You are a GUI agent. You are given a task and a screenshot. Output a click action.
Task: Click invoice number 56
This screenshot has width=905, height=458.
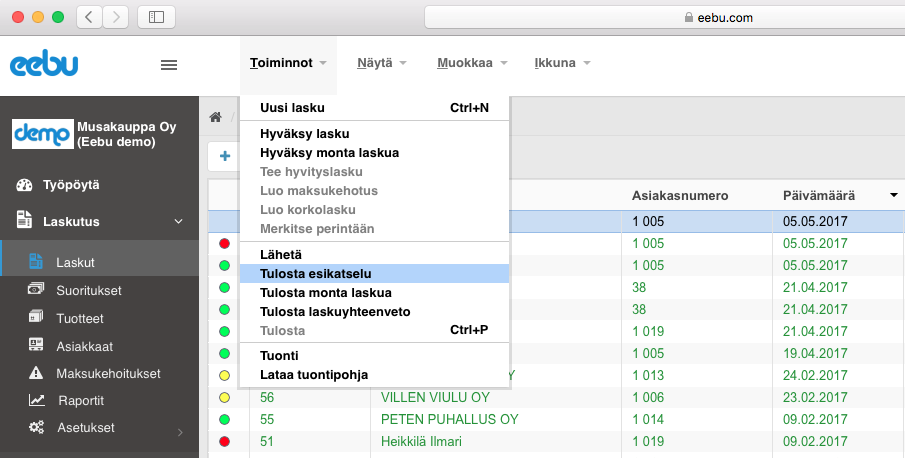point(267,397)
